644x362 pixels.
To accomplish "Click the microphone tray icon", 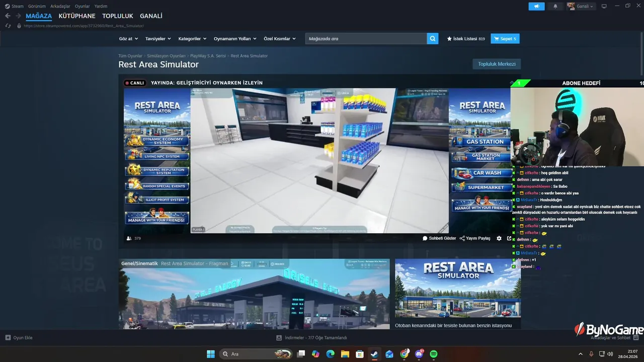I will (591, 354).
